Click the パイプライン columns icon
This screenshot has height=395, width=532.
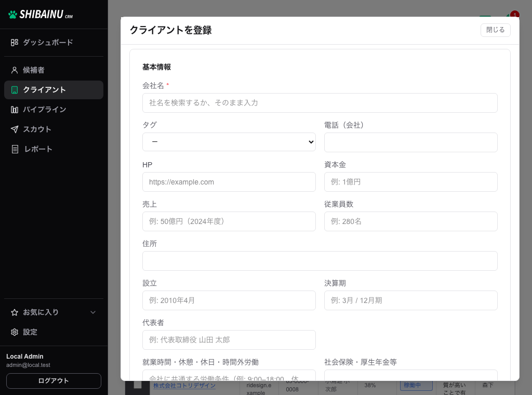coord(14,110)
